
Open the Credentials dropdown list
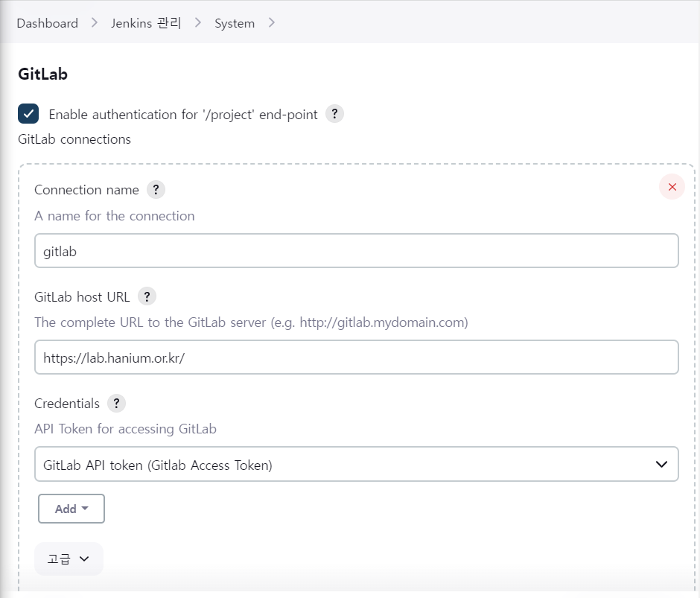point(356,464)
